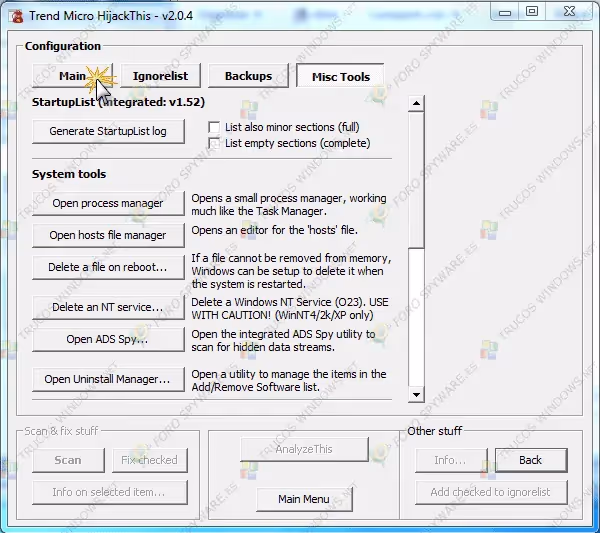Click the Main Menu button
The width and height of the screenshot is (600, 533).
304,499
